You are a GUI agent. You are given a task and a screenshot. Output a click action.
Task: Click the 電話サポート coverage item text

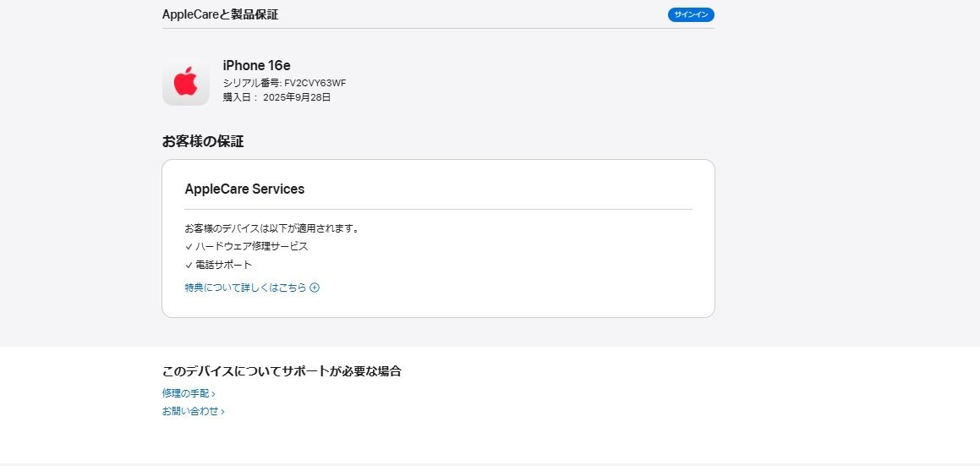[224, 265]
